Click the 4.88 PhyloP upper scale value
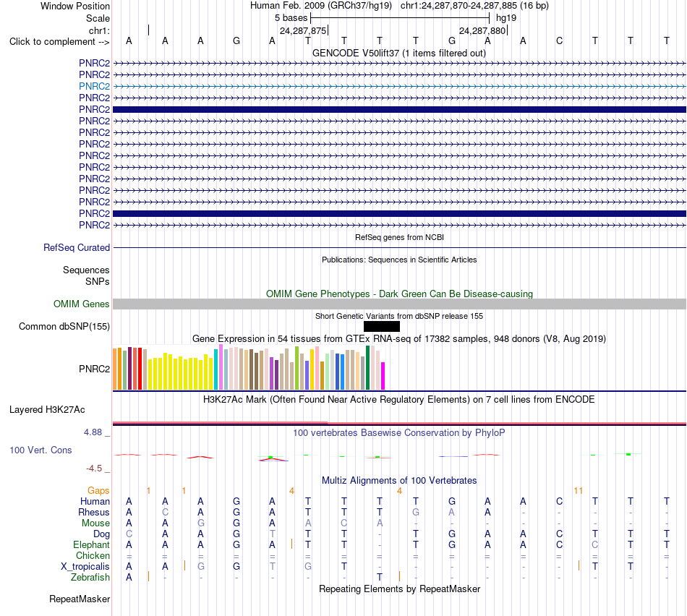 coord(93,432)
